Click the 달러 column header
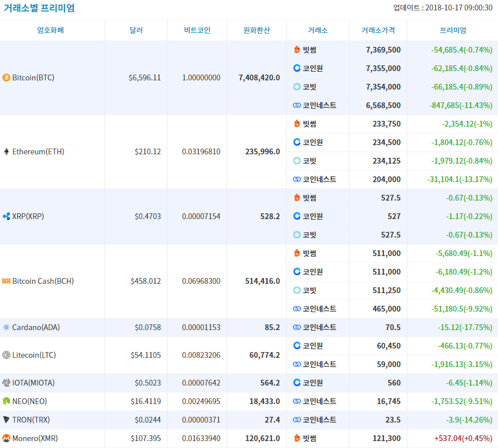Screen dimensions: 498x448 (136, 30)
